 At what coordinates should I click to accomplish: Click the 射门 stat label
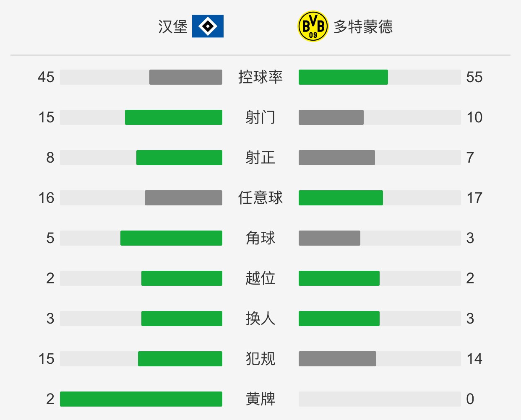click(260, 117)
